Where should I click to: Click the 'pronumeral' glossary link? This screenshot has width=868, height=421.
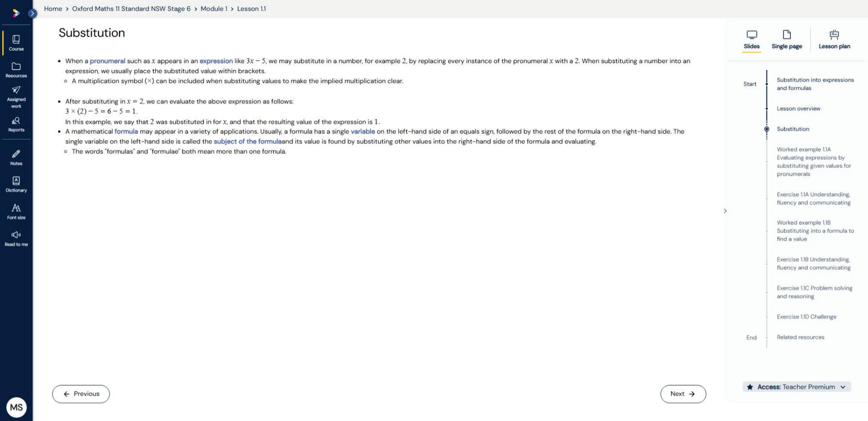click(x=107, y=61)
